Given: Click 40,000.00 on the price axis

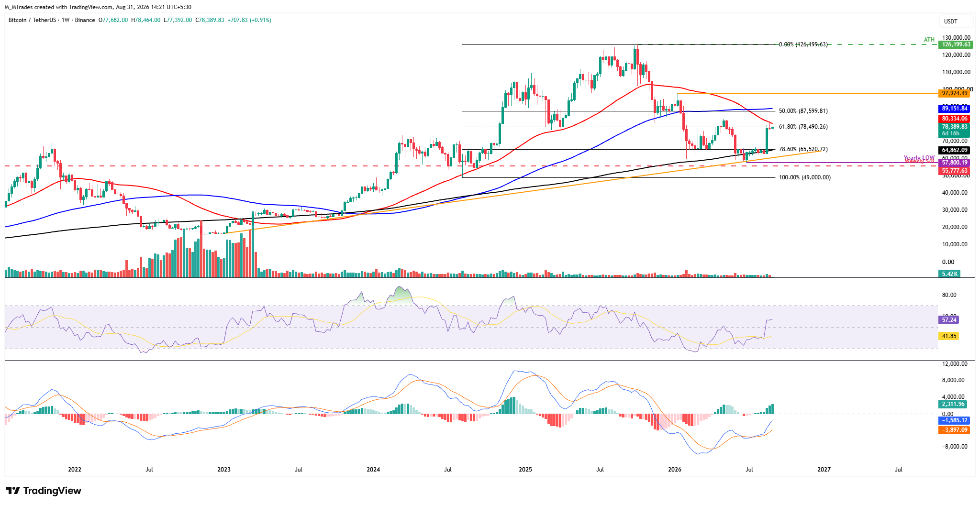Looking at the screenshot, I should [x=955, y=193].
